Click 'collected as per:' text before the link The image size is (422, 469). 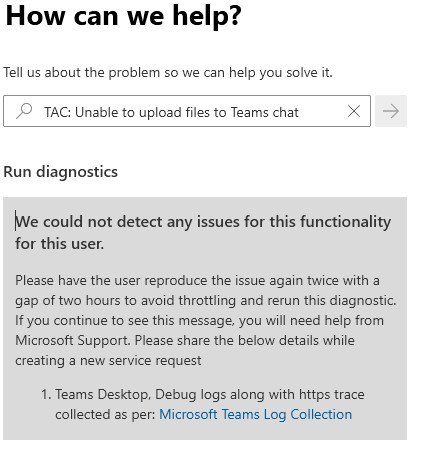point(105,415)
